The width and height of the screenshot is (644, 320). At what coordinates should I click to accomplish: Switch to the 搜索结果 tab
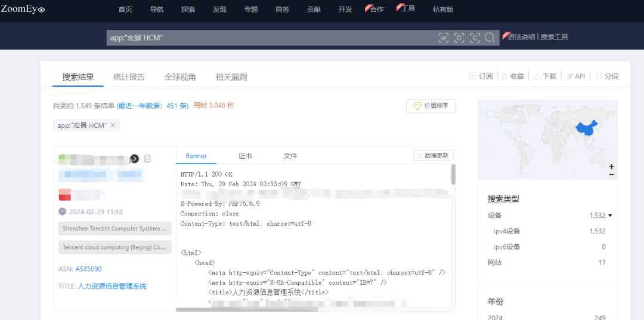point(78,77)
